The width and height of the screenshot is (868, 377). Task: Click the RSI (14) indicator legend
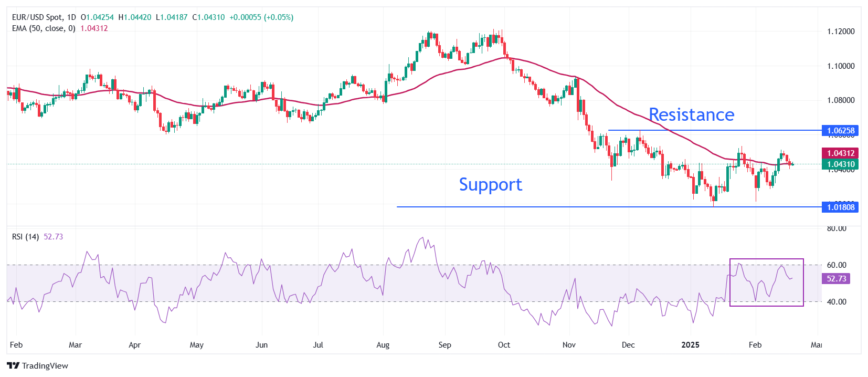click(26, 237)
